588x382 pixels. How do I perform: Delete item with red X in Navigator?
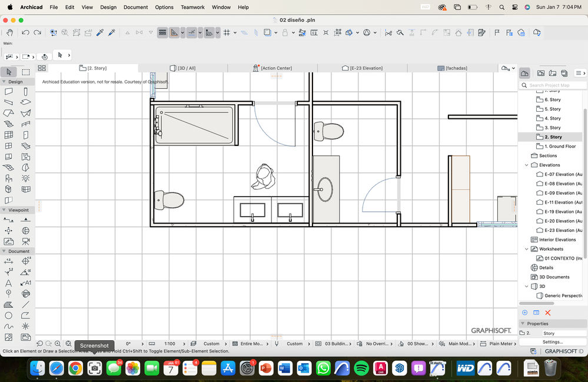tap(547, 313)
